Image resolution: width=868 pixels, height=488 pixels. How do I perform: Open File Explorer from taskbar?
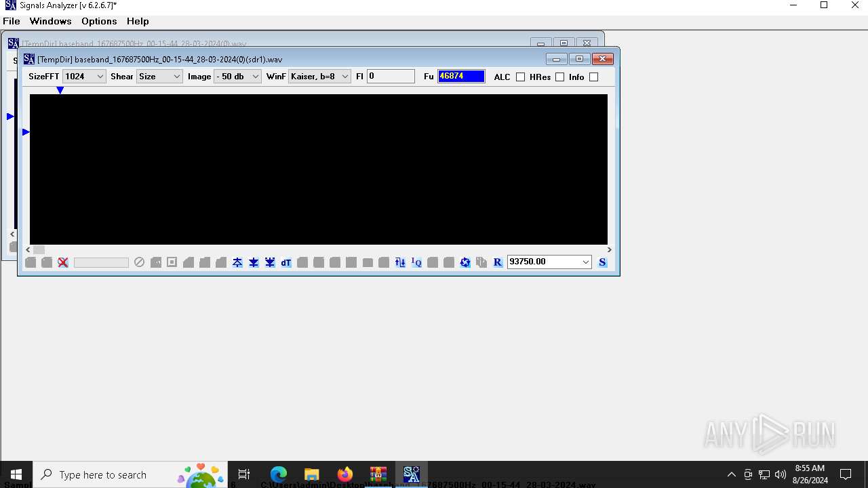pos(311,474)
